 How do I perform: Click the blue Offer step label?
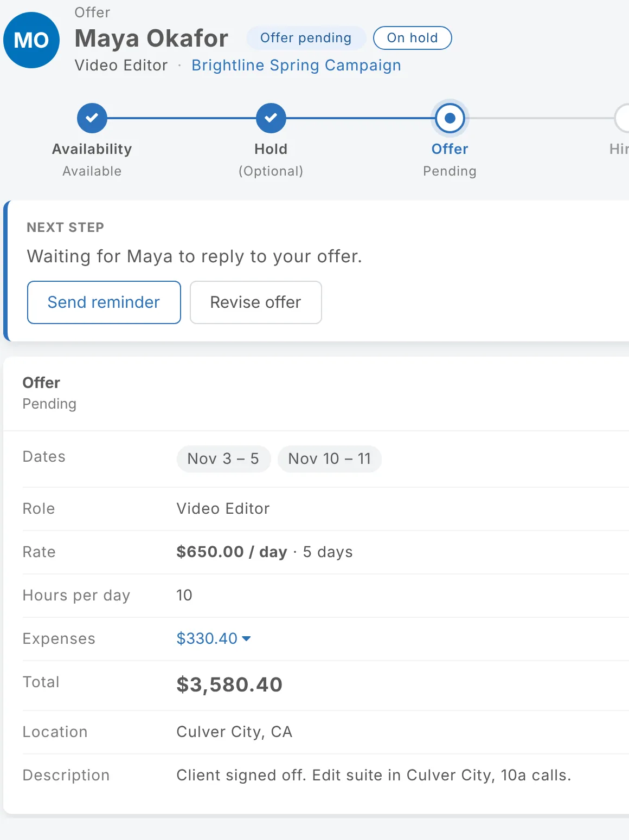point(450,149)
